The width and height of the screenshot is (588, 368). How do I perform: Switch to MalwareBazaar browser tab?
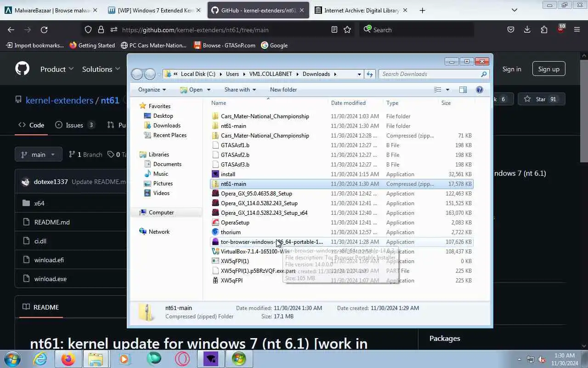[x=51, y=10]
